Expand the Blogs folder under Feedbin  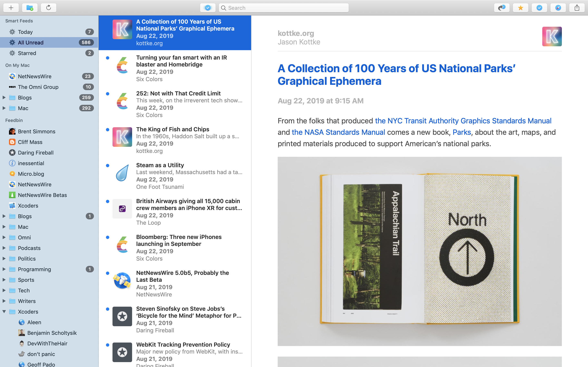pos(4,216)
